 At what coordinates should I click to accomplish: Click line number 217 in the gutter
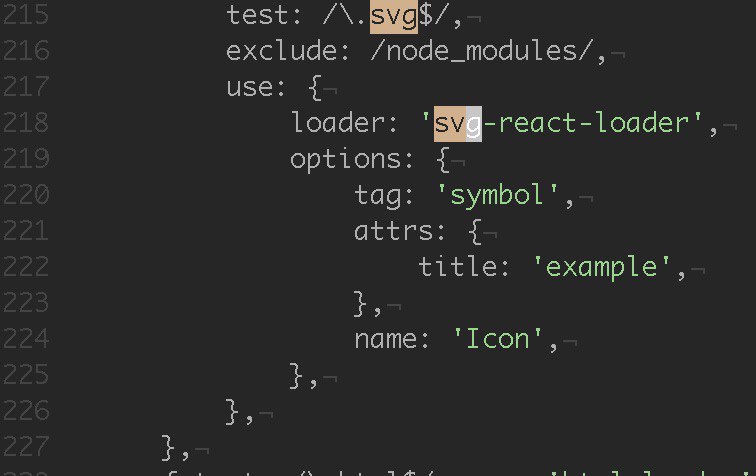pos(26,86)
